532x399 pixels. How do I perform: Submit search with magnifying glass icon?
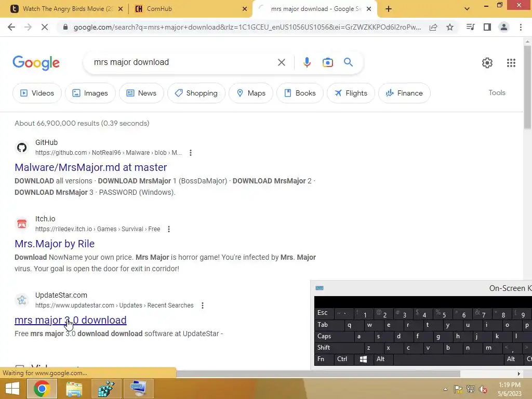(x=348, y=62)
